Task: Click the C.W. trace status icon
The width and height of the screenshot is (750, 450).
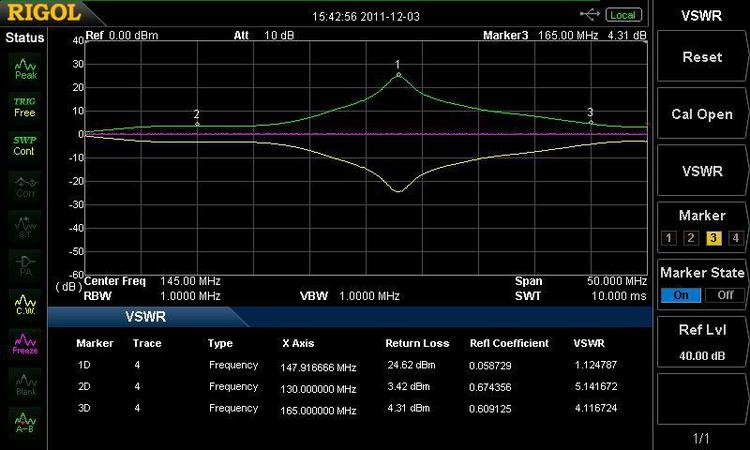Action: (x=25, y=303)
